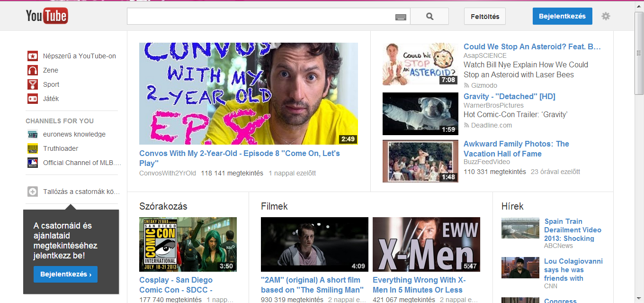Screen dimensions: 644x303
Task: Open the Szórakozás section heading
Action: click(x=163, y=206)
